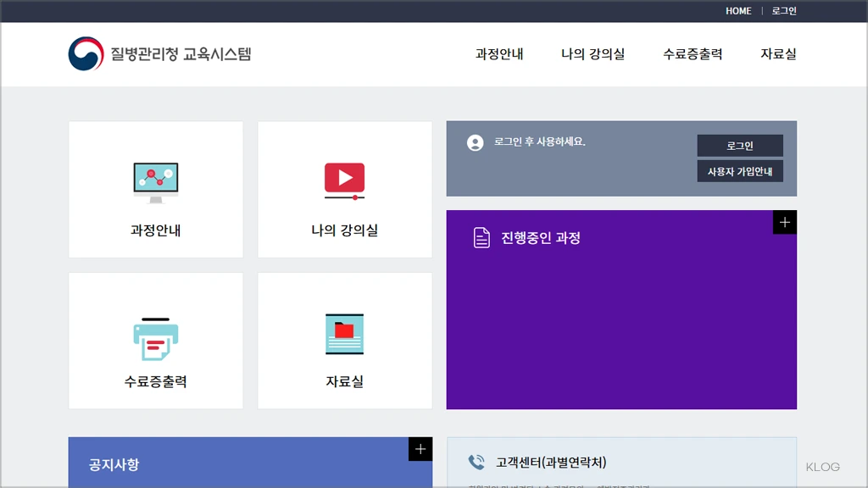This screenshot has height=488, width=868.
Task: Click the user profile icon in the login box
Action: coord(475,142)
